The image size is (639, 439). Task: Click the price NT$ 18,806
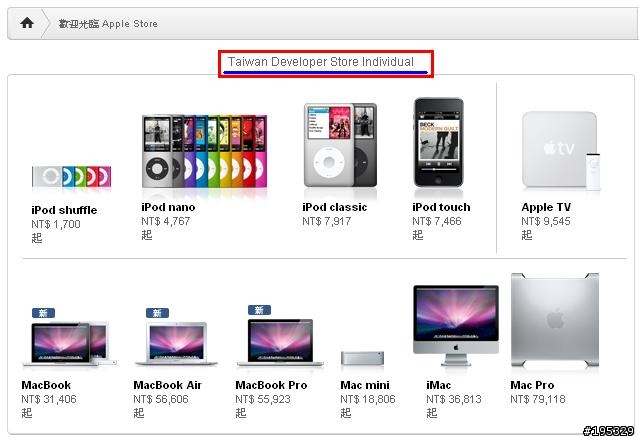(x=368, y=399)
